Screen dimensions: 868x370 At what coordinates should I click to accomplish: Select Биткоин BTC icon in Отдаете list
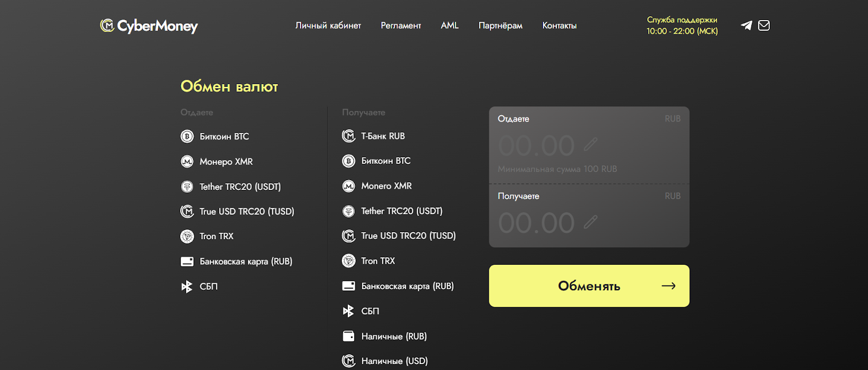tap(187, 136)
